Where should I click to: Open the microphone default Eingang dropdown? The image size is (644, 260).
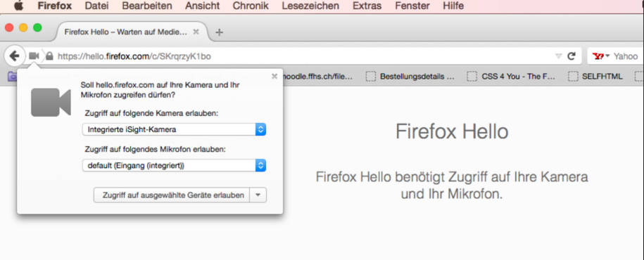pos(174,165)
